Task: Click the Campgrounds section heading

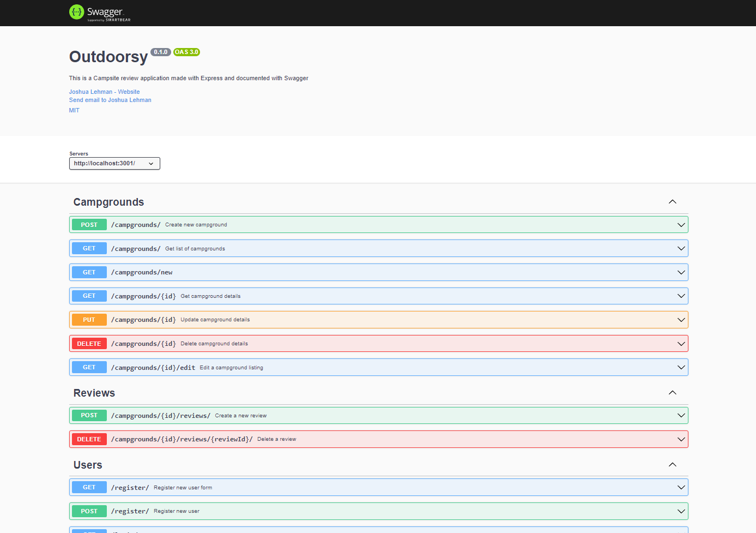Action: pyautogui.click(x=108, y=202)
